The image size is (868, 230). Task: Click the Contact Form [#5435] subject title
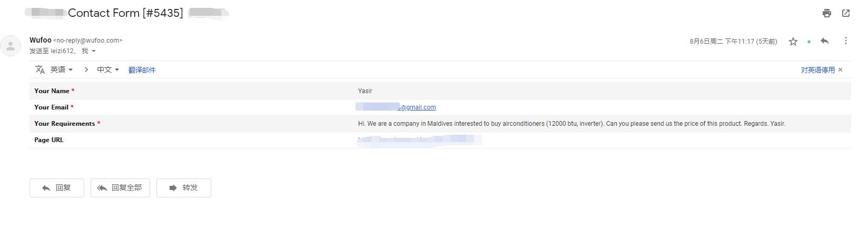[125, 13]
